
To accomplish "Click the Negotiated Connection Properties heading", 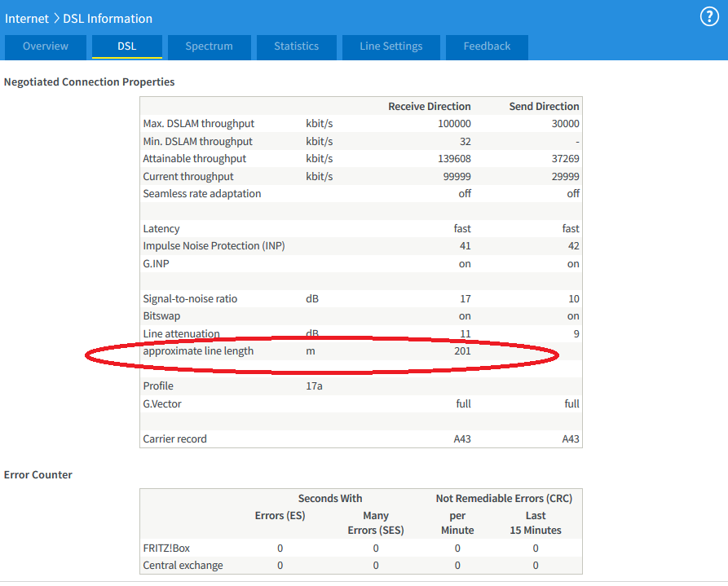I will (x=89, y=82).
